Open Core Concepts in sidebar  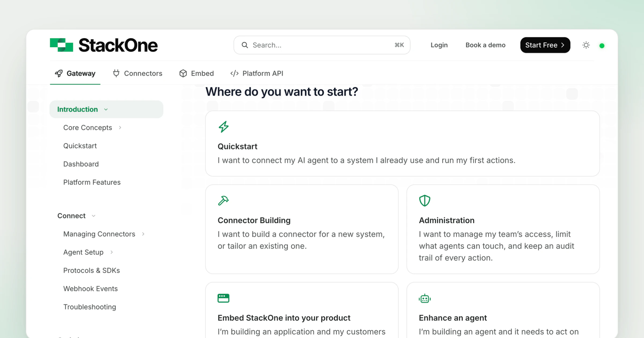point(87,128)
